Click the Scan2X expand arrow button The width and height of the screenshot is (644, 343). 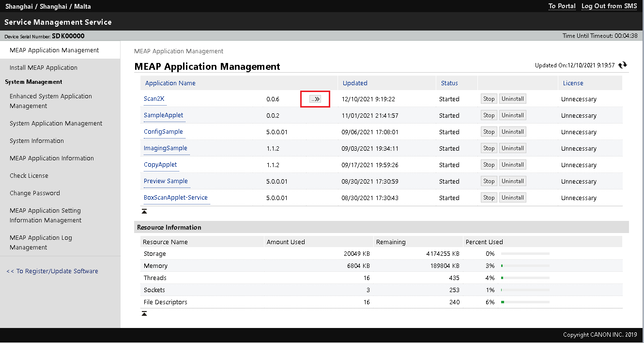pos(315,99)
